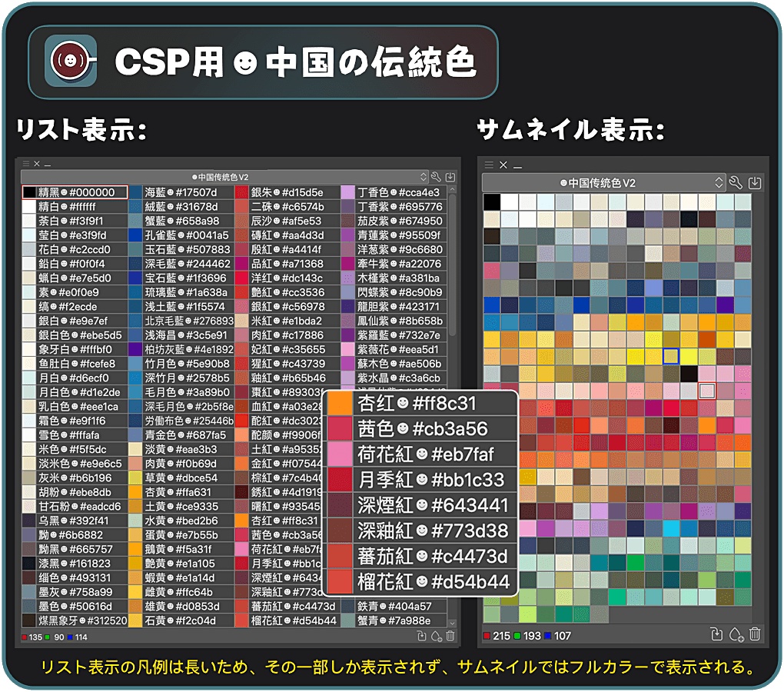Open wrench settings icon in list panel
The height and width of the screenshot is (692, 784).
point(436,177)
